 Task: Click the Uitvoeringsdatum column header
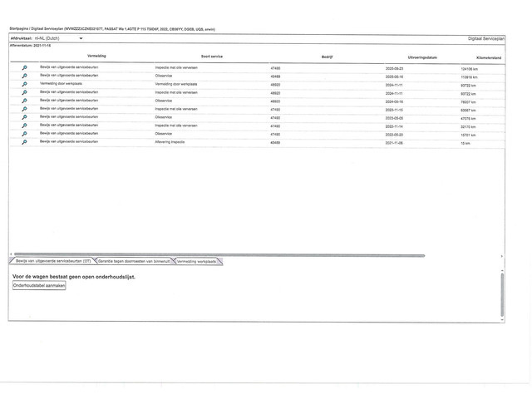click(422, 57)
